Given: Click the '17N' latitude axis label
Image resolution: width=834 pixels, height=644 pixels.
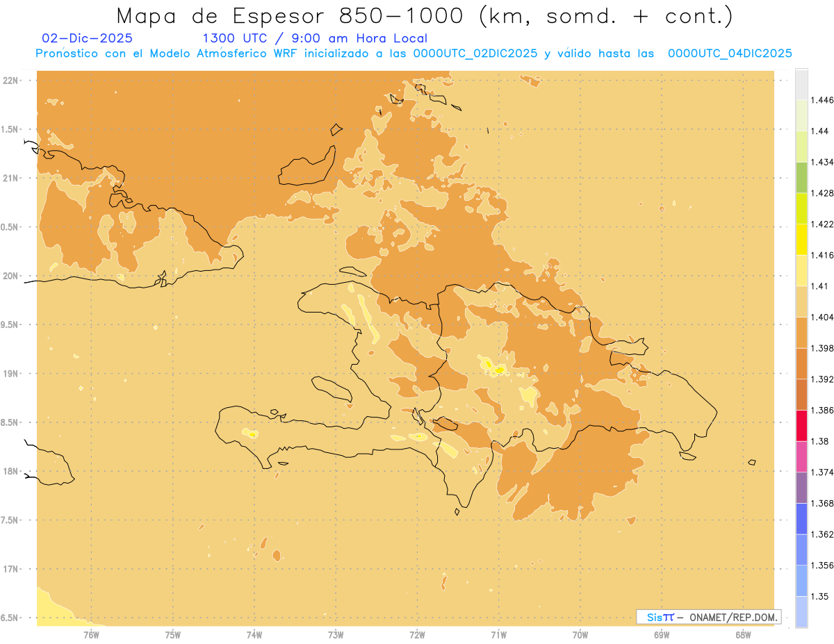Looking at the screenshot, I should click(x=10, y=569).
